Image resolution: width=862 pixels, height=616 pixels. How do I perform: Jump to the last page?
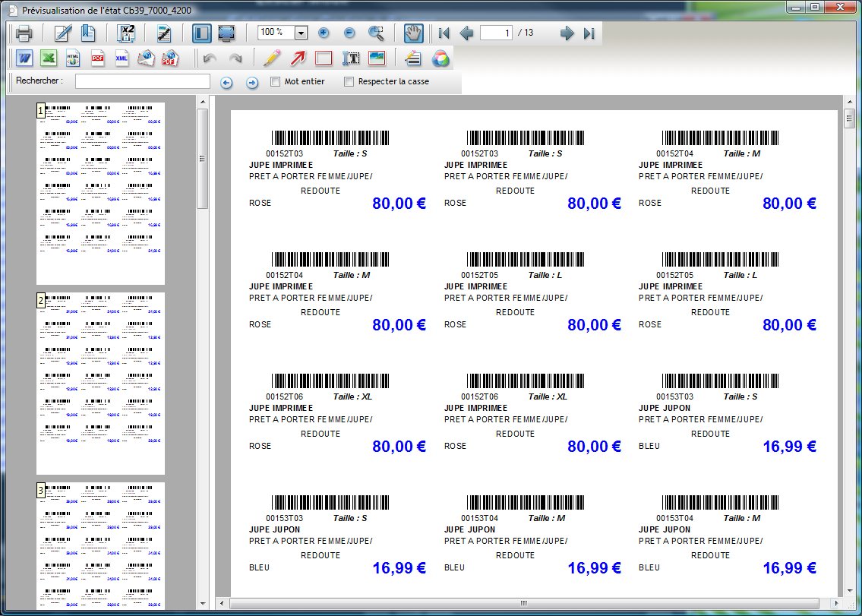589,33
